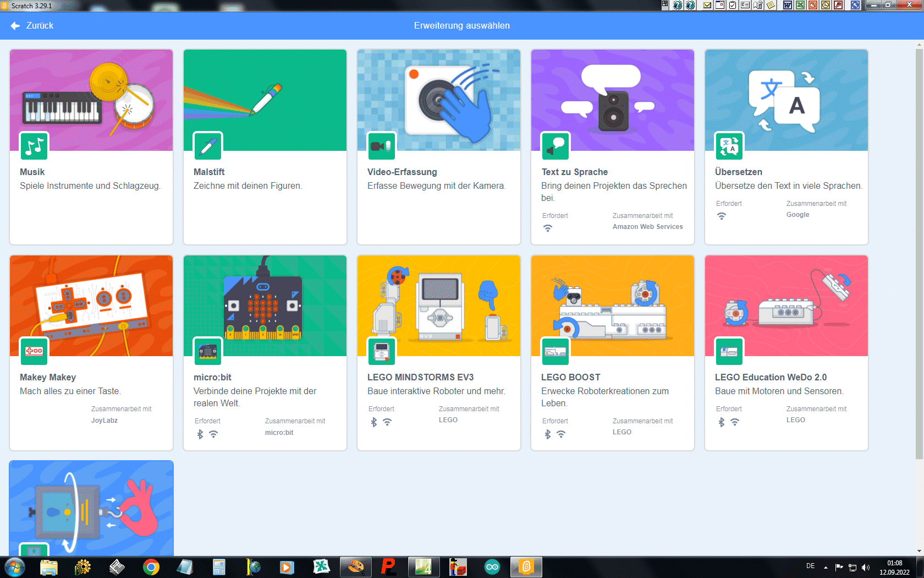
Task: Click the Word shortcut in the Office bar
Action: click(788, 5)
